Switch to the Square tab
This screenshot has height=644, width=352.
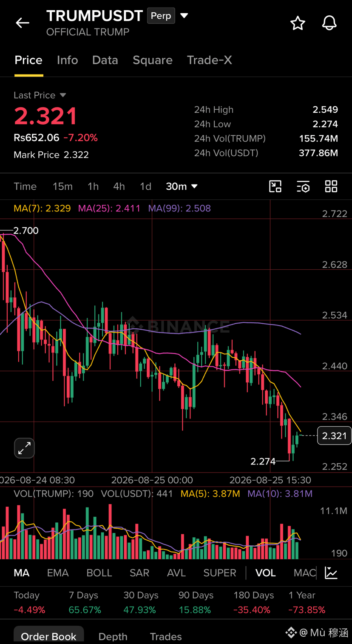click(x=153, y=60)
